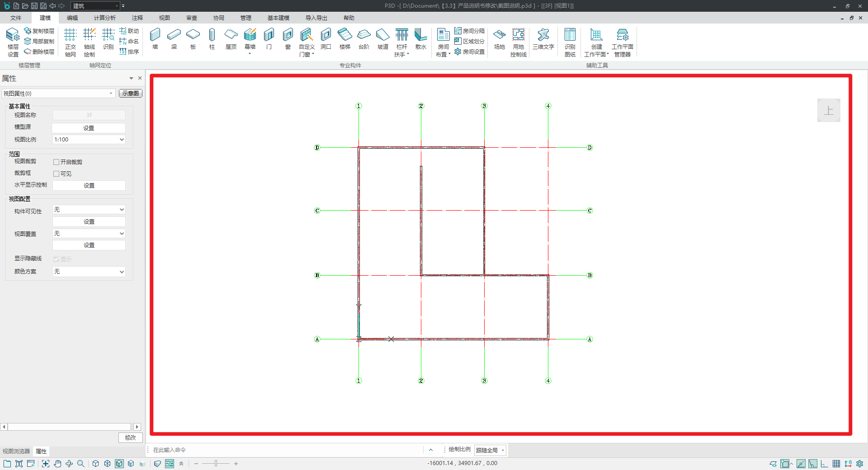
Task: Select the 坡道 ramp tool
Action: click(x=383, y=39)
